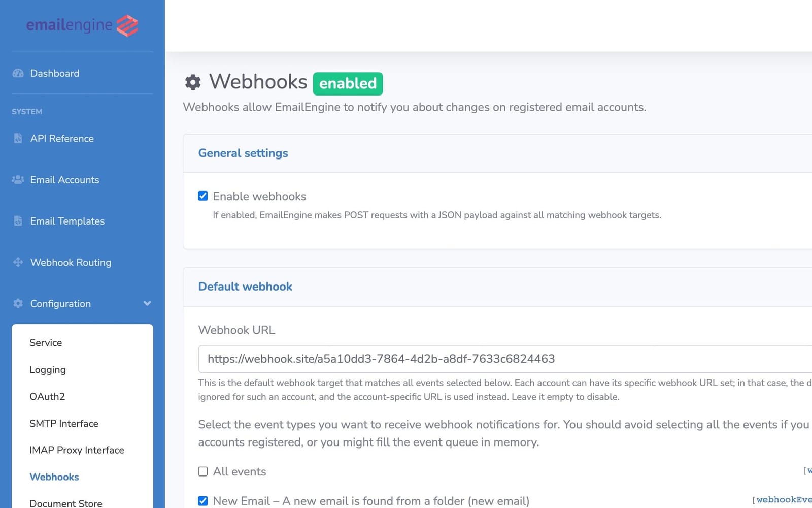Screen dimensions: 812x508
Task: Open the SMTP Interface settings
Action: (x=64, y=423)
